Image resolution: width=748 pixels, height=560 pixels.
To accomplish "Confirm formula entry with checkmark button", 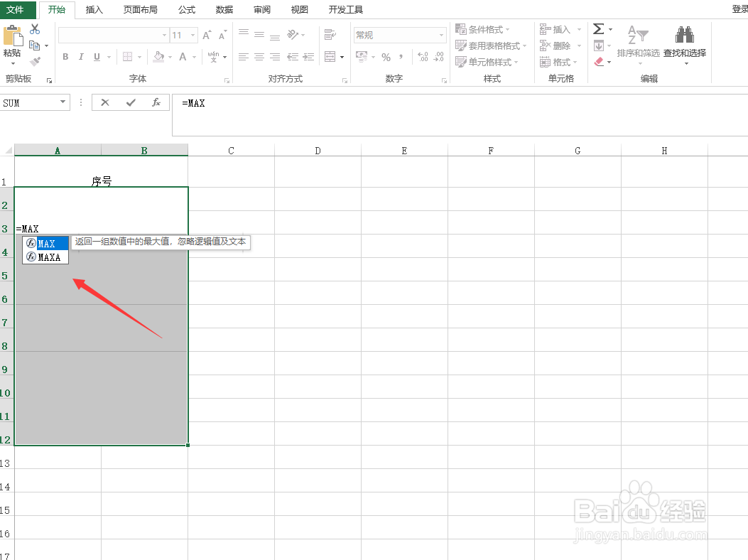I will [131, 102].
